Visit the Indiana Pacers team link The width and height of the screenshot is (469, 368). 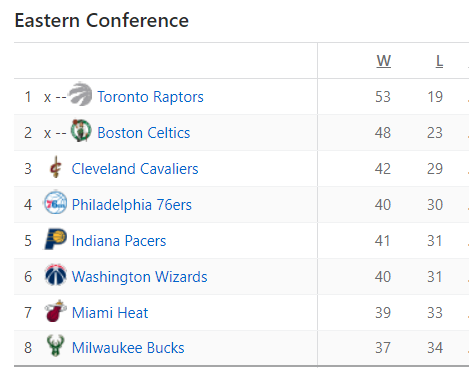click(x=119, y=241)
